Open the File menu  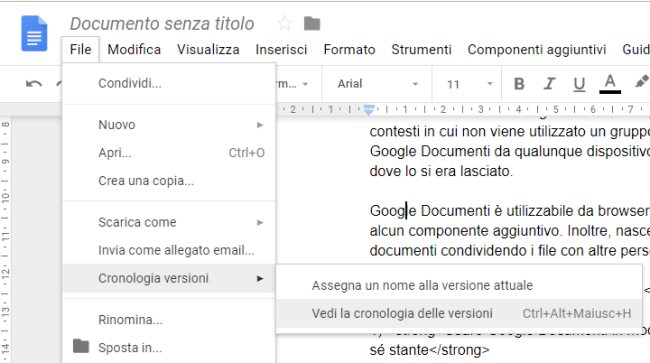(80, 49)
